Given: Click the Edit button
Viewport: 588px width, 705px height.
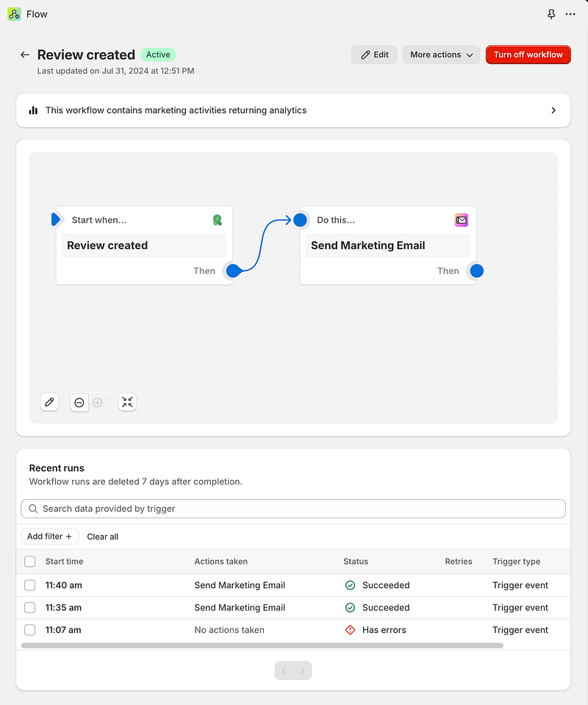Looking at the screenshot, I should point(373,54).
